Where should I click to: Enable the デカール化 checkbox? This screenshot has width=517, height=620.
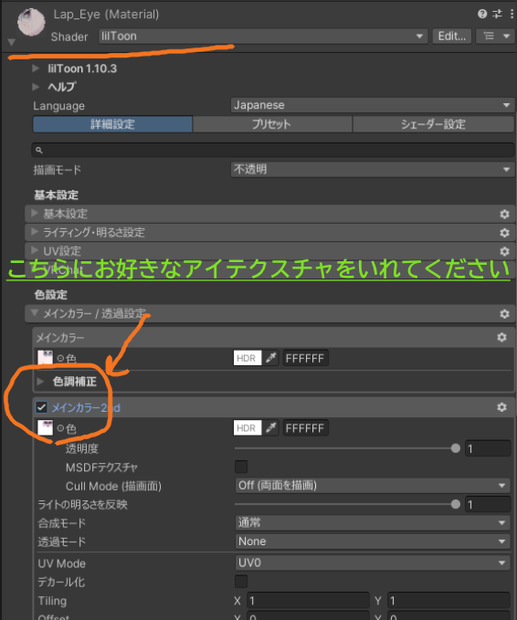coord(241,581)
